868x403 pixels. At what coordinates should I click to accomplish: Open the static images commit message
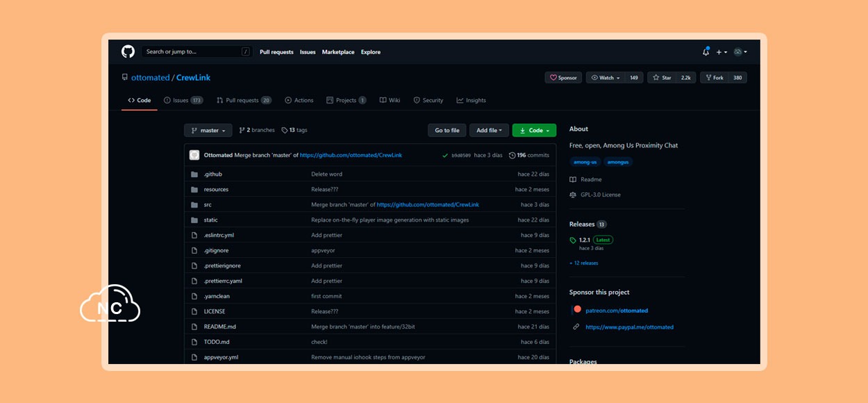pos(390,220)
